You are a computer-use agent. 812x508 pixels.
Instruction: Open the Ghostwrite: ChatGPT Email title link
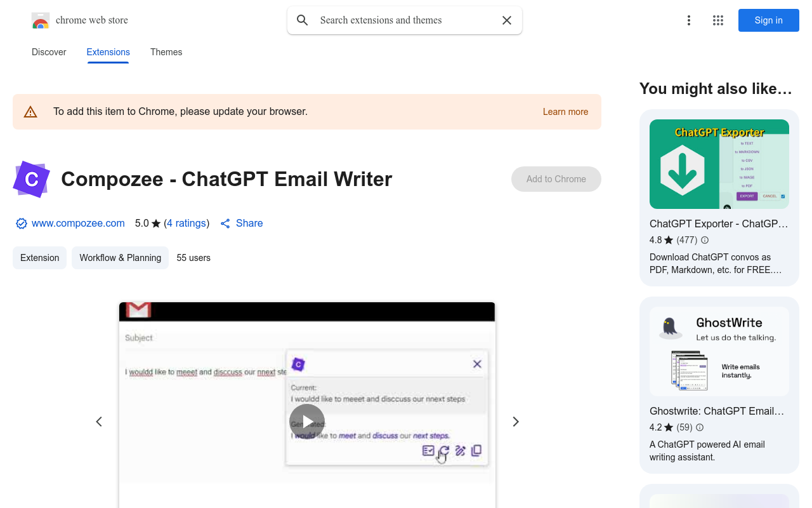[717, 411]
